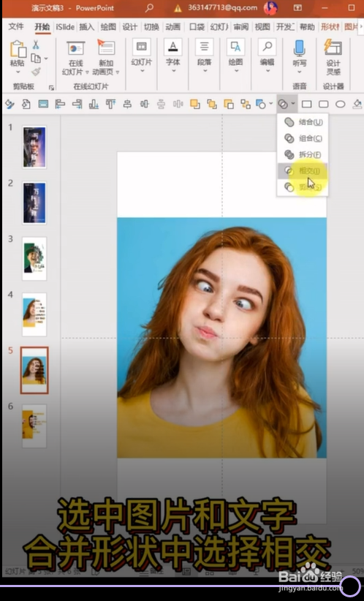This screenshot has width=364, height=601.
Task: Open the clipboard (剪贴板) dialog launcher
Action: coord(51,88)
